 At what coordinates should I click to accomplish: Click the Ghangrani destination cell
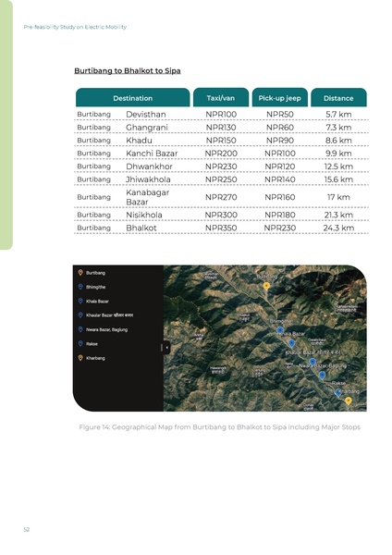pos(147,128)
